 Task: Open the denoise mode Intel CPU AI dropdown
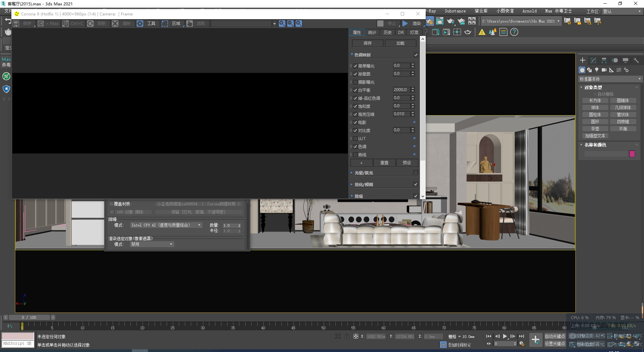click(166, 225)
